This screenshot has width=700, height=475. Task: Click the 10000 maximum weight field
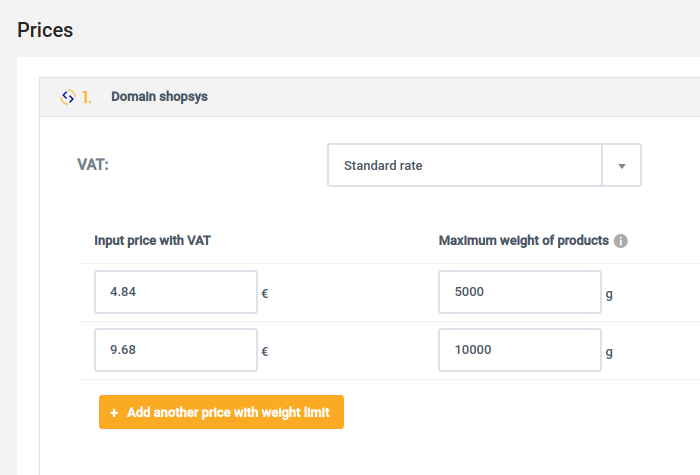(520, 350)
